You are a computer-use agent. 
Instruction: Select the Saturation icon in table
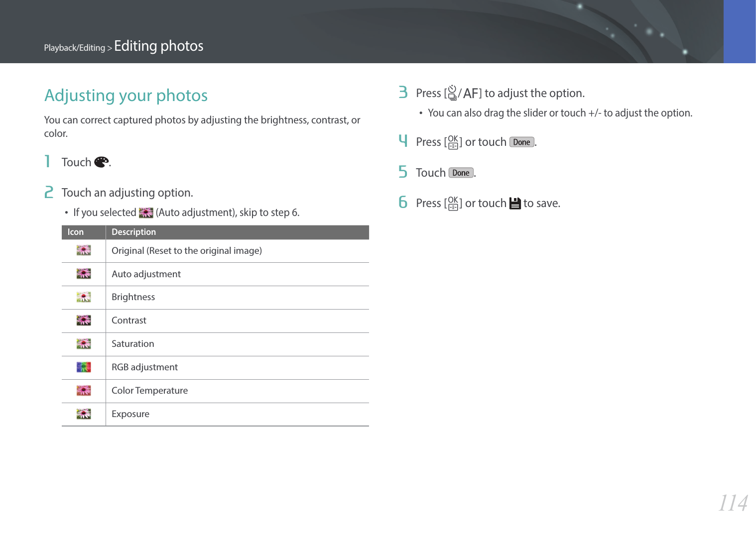(84, 343)
